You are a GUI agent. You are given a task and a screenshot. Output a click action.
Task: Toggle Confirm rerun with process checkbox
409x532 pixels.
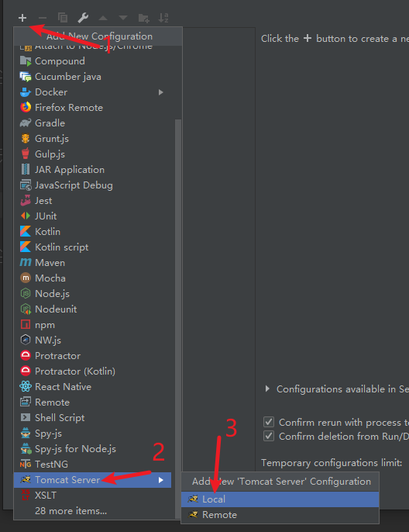click(x=269, y=423)
